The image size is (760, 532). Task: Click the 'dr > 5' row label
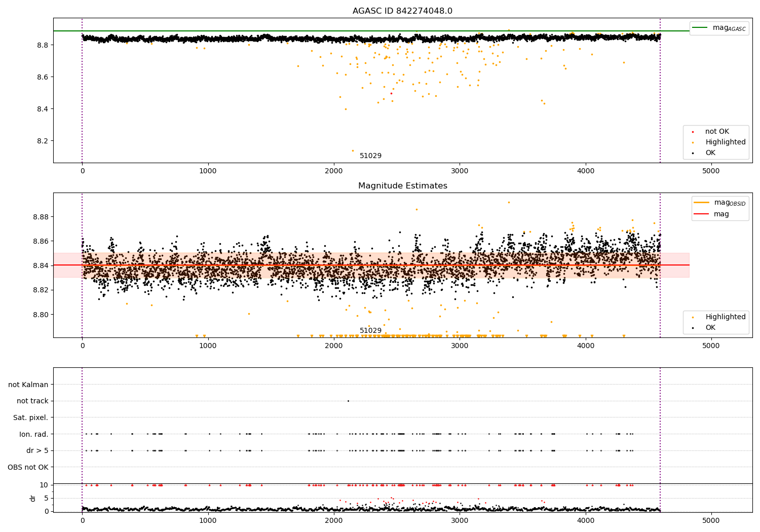pos(37,451)
